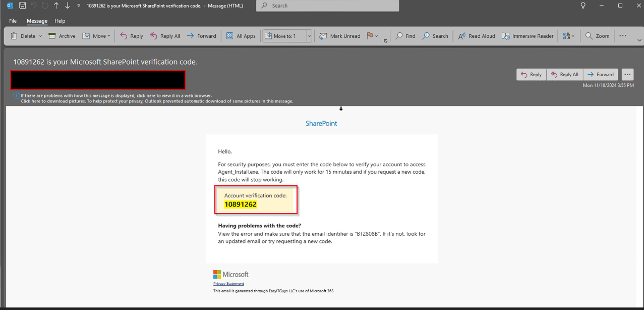Click the title bar Search field

coord(328,6)
